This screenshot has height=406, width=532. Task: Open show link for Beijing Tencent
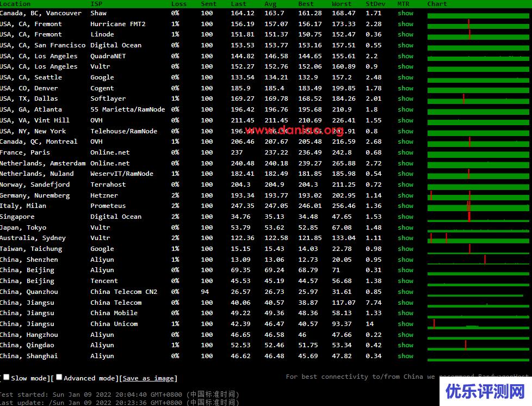click(x=405, y=281)
